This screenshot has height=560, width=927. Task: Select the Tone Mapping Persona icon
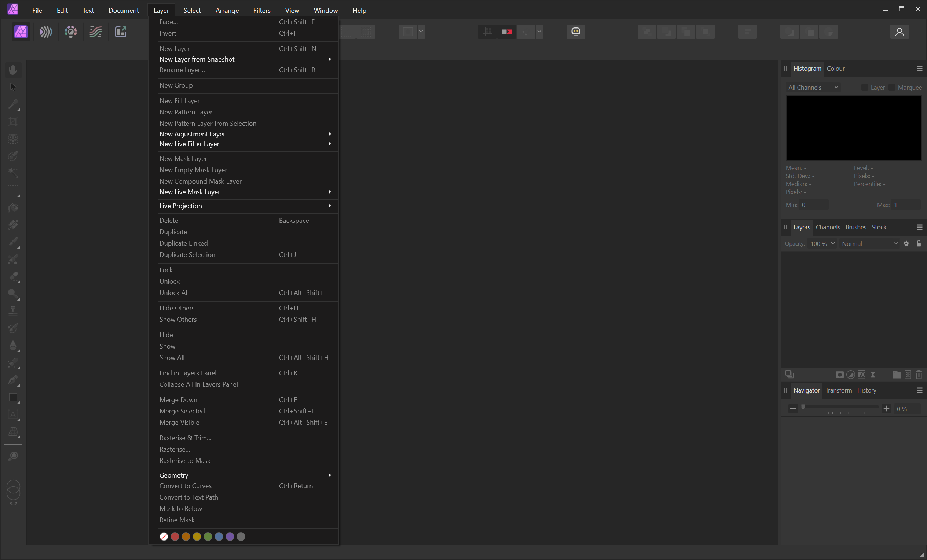point(96,32)
